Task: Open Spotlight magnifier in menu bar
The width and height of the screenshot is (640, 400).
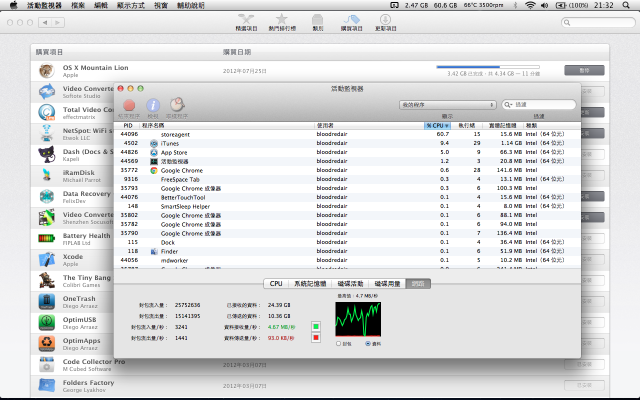Action: coord(626,5)
